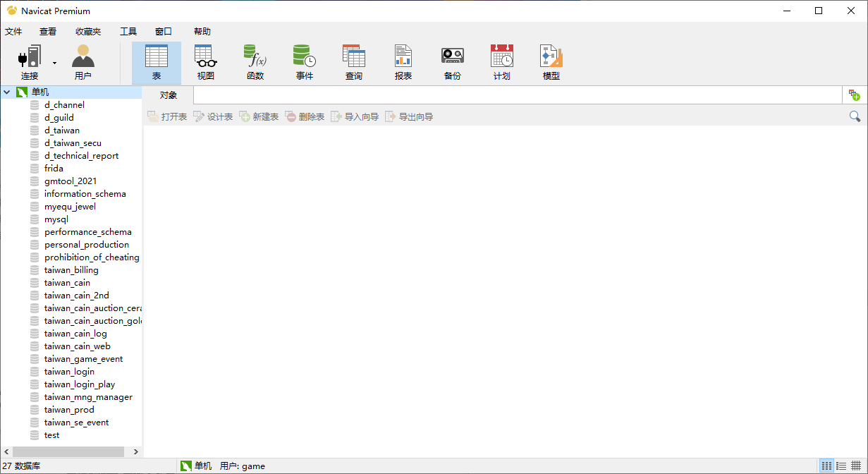The width and height of the screenshot is (868, 474).
Task: Collapse the 单机 connection tree node
Action: click(x=6, y=92)
